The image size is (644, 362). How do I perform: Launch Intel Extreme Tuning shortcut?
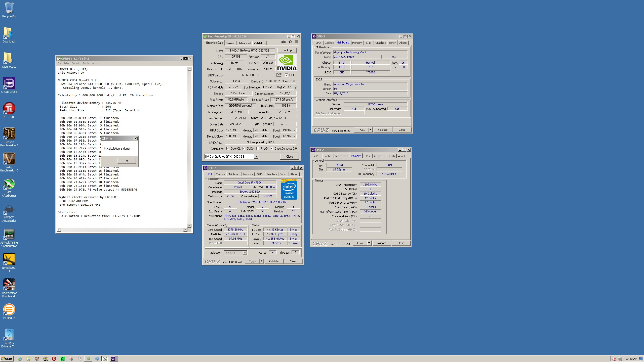coord(9,338)
